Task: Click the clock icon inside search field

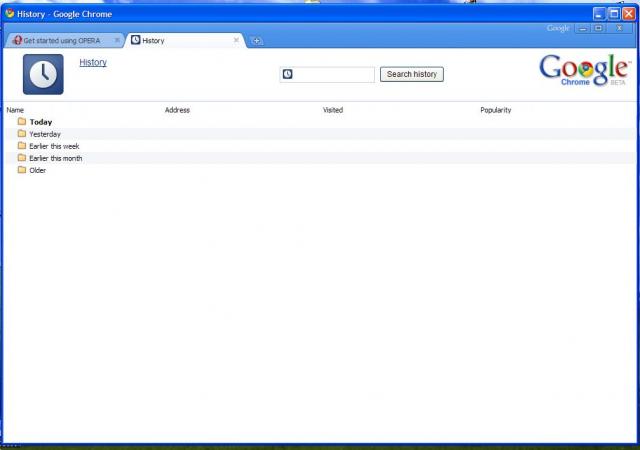Action: (x=288, y=74)
